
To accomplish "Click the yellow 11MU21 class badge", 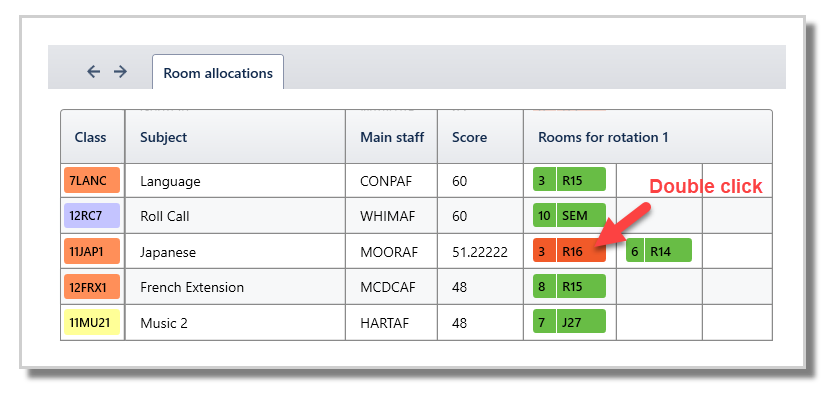I will coord(92,322).
